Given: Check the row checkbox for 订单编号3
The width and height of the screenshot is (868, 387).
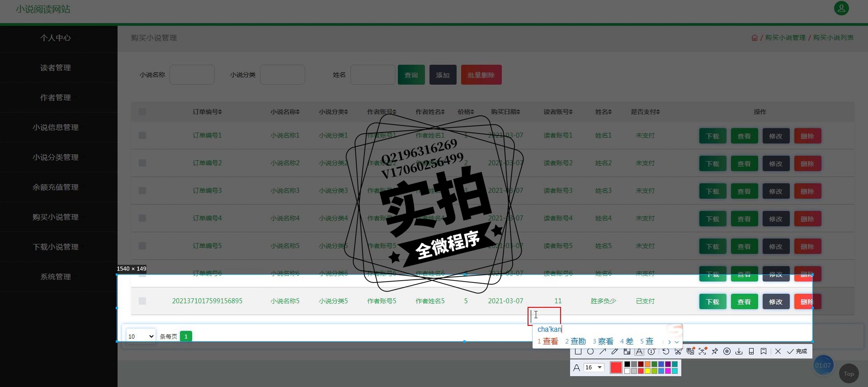Looking at the screenshot, I should tap(142, 191).
